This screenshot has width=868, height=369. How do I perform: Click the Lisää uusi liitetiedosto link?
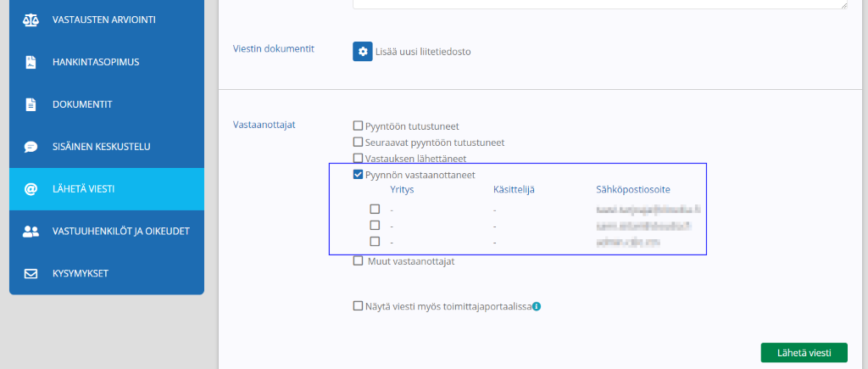coord(423,52)
